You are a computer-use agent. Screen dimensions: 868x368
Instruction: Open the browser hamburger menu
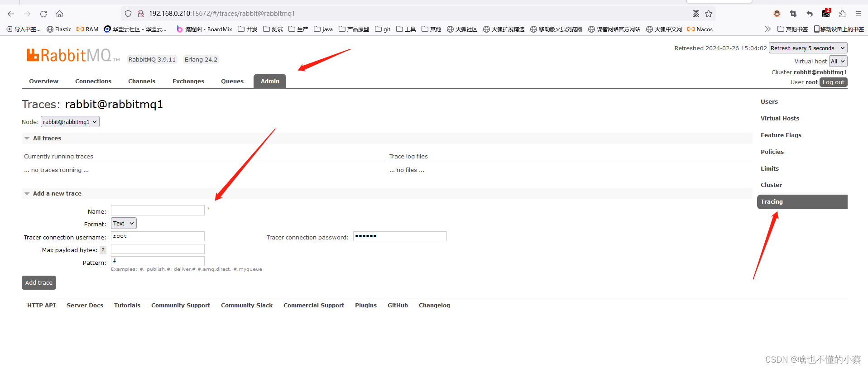tap(858, 14)
